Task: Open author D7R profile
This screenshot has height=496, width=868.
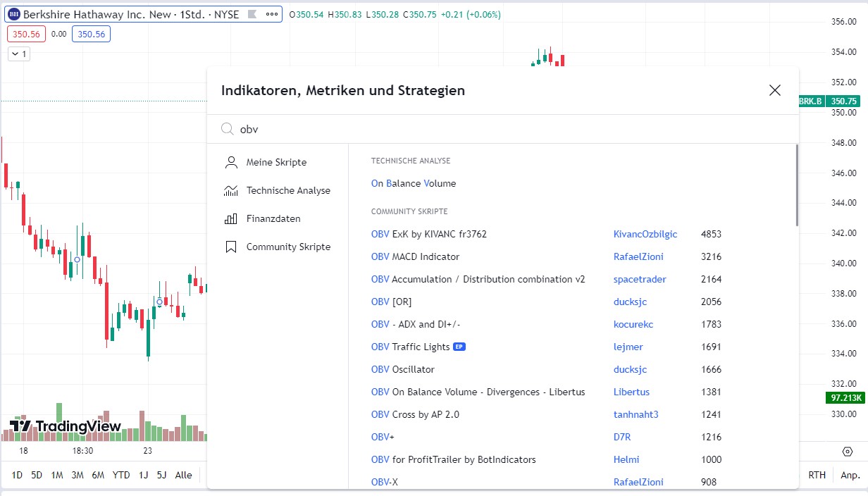Action: (x=622, y=437)
